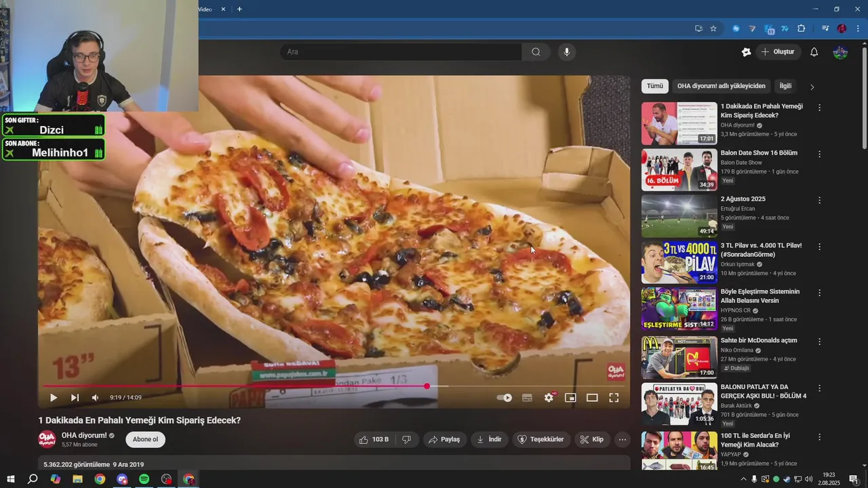Toggle the autoplay switch in player
The height and width of the screenshot is (488, 868).
pos(504,398)
